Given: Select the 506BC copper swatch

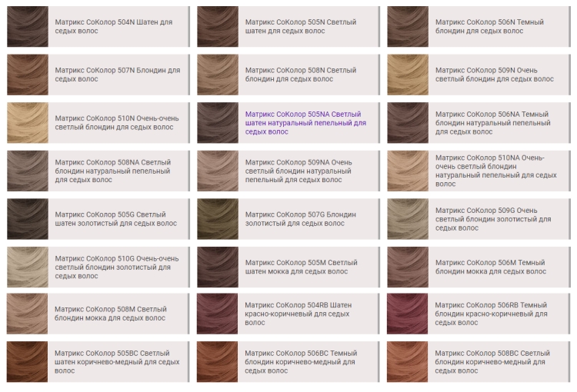Looking at the screenshot, I should [218, 362].
